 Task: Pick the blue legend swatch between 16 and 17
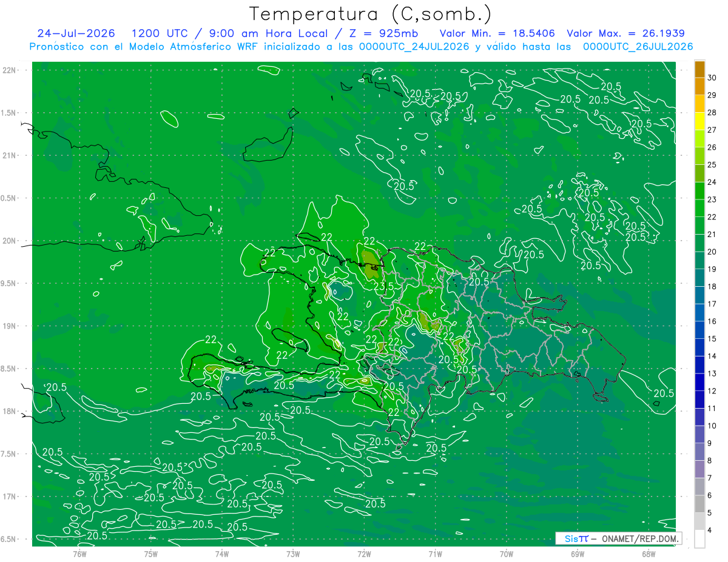[x=699, y=313]
